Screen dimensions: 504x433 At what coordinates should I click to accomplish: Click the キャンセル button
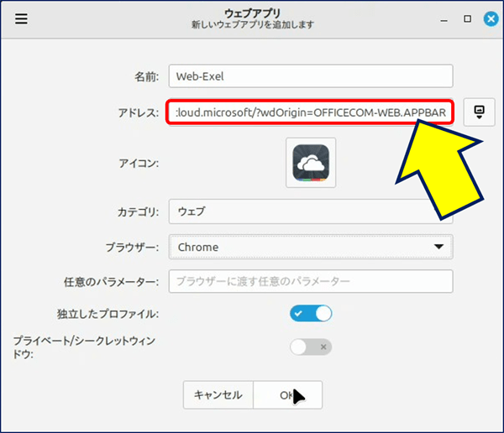218,395
